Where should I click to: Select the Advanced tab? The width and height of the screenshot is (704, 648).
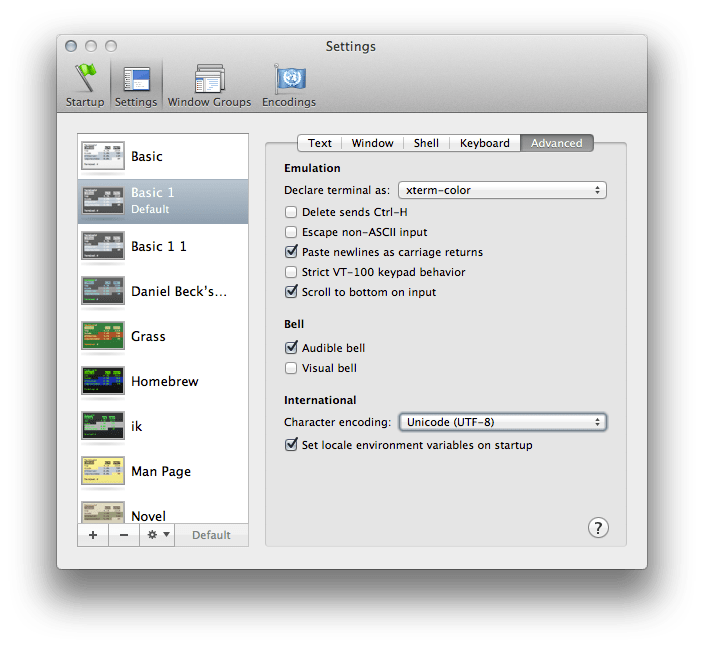click(x=557, y=143)
